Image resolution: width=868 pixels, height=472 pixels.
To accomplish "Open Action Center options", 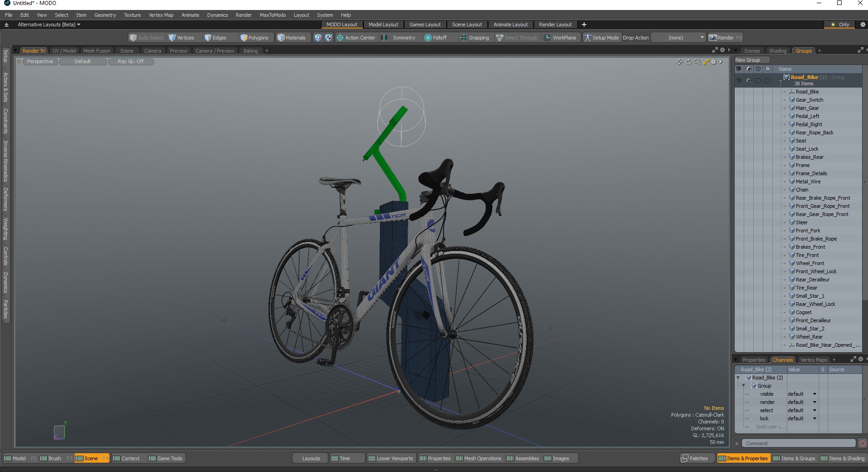I will point(356,38).
